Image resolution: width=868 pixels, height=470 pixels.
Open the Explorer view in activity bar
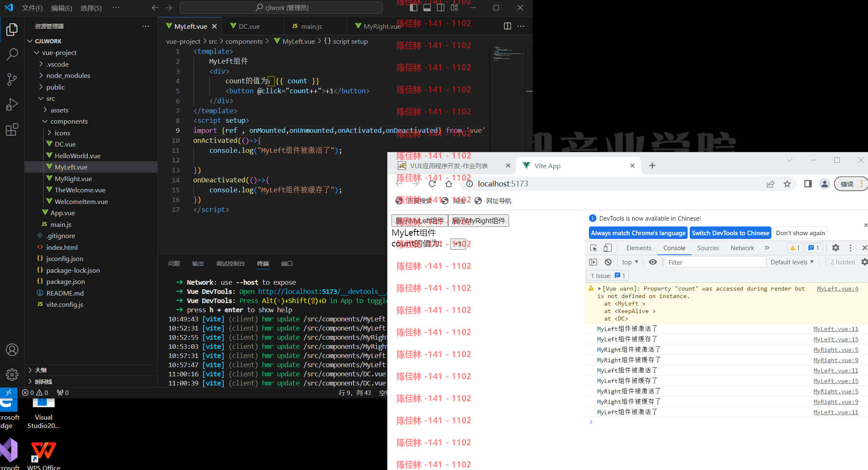pos(12,30)
